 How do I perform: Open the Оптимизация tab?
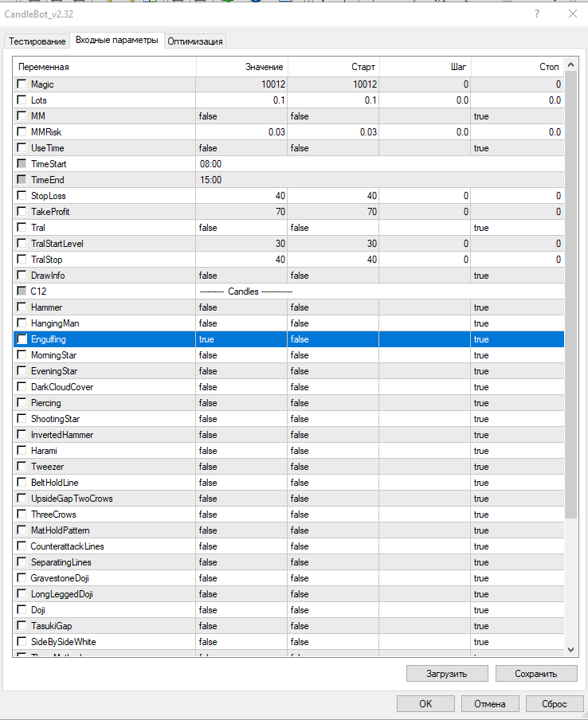(x=195, y=41)
